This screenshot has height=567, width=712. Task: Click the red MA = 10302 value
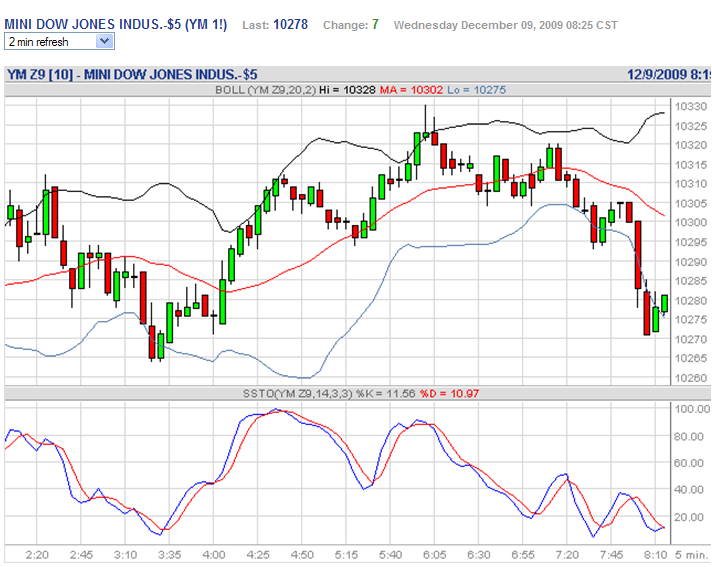pyautogui.click(x=411, y=90)
